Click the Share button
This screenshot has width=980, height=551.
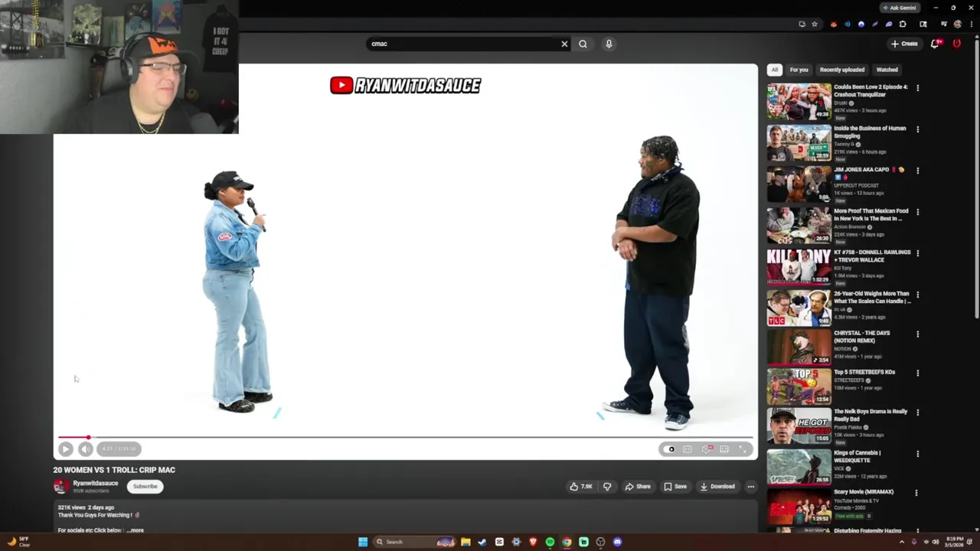pyautogui.click(x=637, y=487)
